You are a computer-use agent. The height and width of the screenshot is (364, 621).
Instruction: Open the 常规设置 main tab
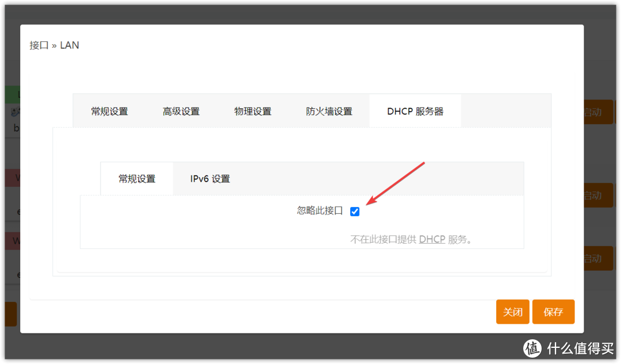(109, 112)
